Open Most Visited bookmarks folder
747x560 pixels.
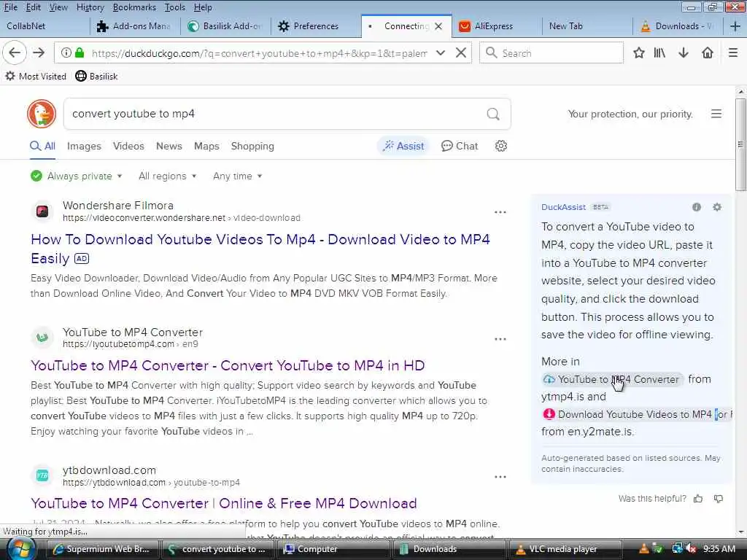pyautogui.click(x=36, y=76)
